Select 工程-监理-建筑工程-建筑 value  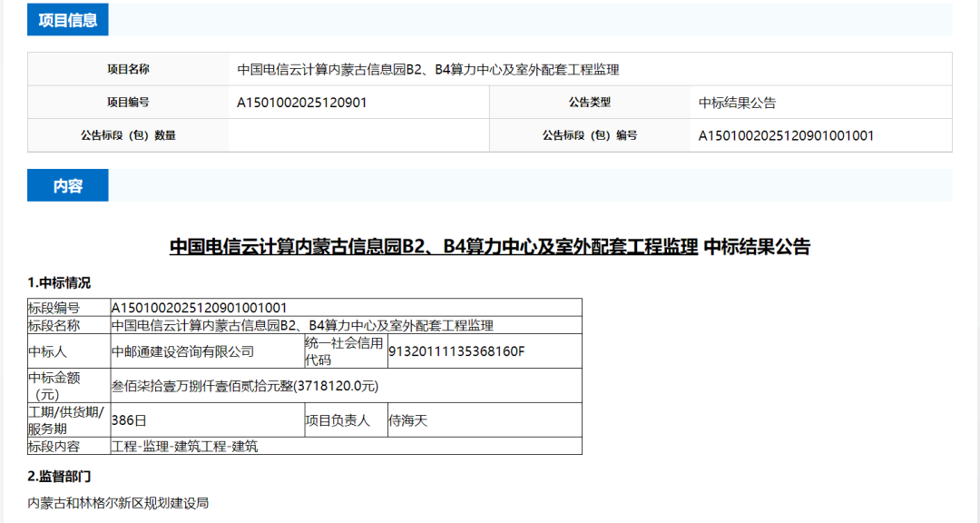pos(184,446)
